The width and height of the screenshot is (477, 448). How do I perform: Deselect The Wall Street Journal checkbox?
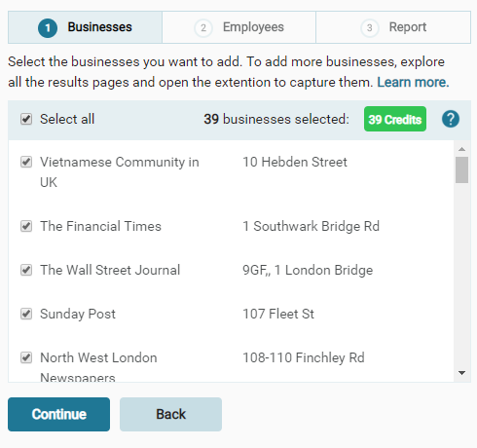pos(26,270)
